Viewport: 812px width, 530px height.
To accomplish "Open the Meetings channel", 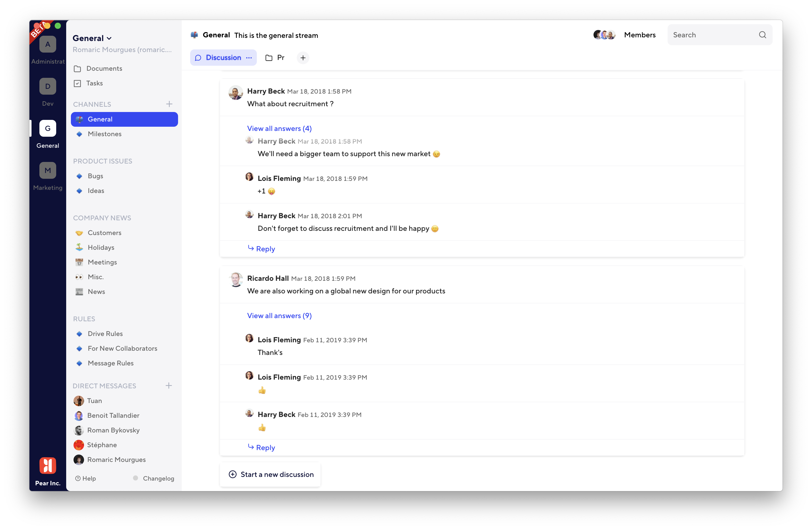I will [x=102, y=262].
